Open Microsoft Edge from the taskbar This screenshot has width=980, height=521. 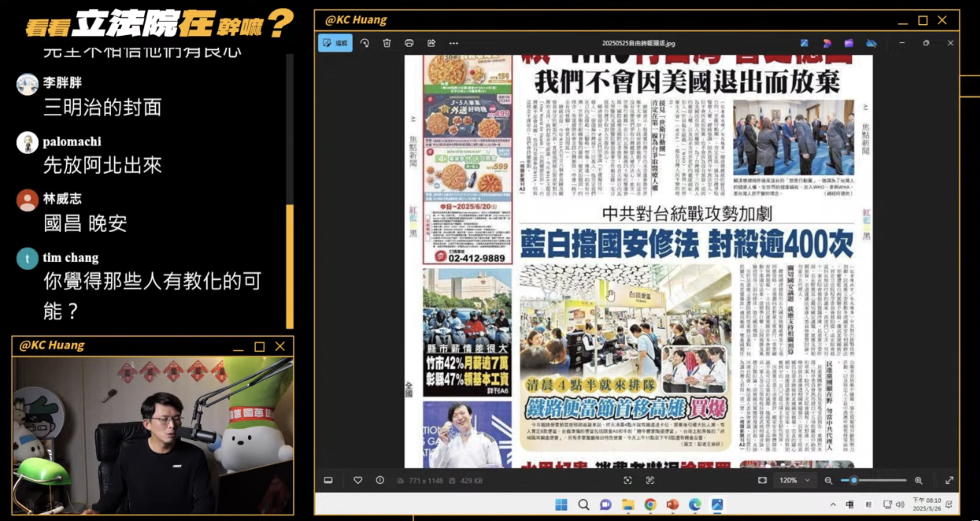click(695, 505)
